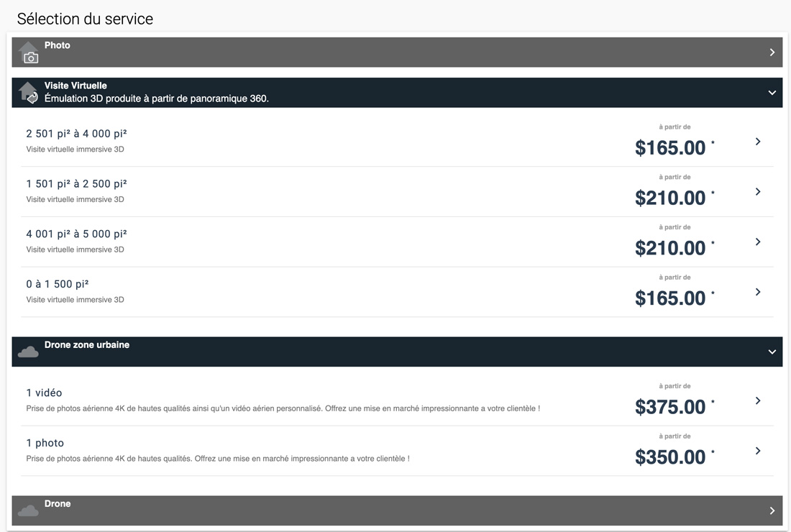This screenshot has height=532, width=791.
Task: Open arrow for 2 501 pi² à 4 000 pi²
Action: tap(758, 142)
